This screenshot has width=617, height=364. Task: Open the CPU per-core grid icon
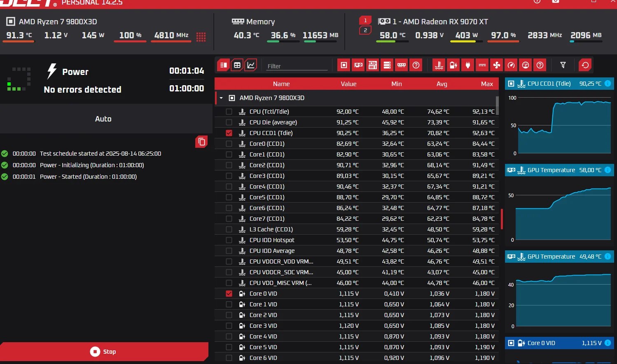[x=201, y=37]
